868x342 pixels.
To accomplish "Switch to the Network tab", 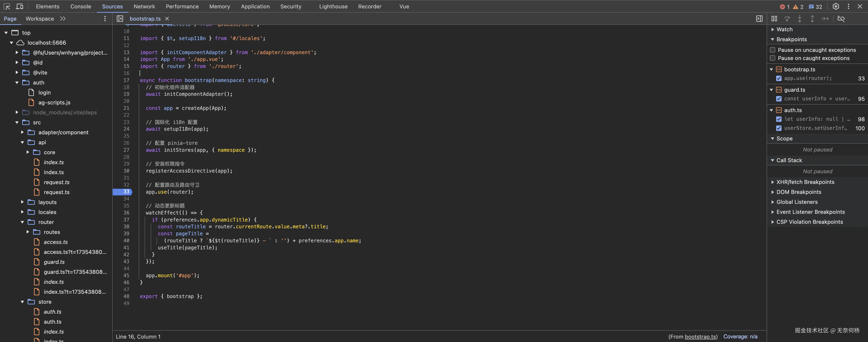I will point(144,6).
